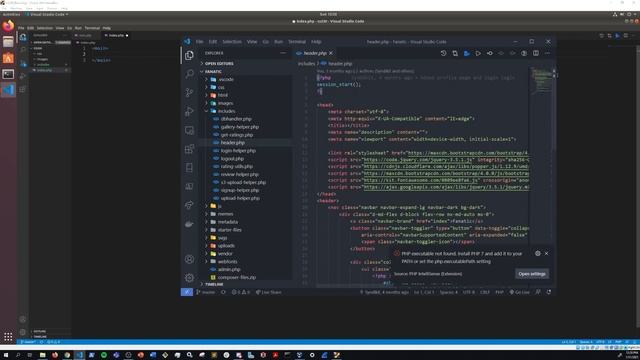Open Edit menu in front window

213,42
